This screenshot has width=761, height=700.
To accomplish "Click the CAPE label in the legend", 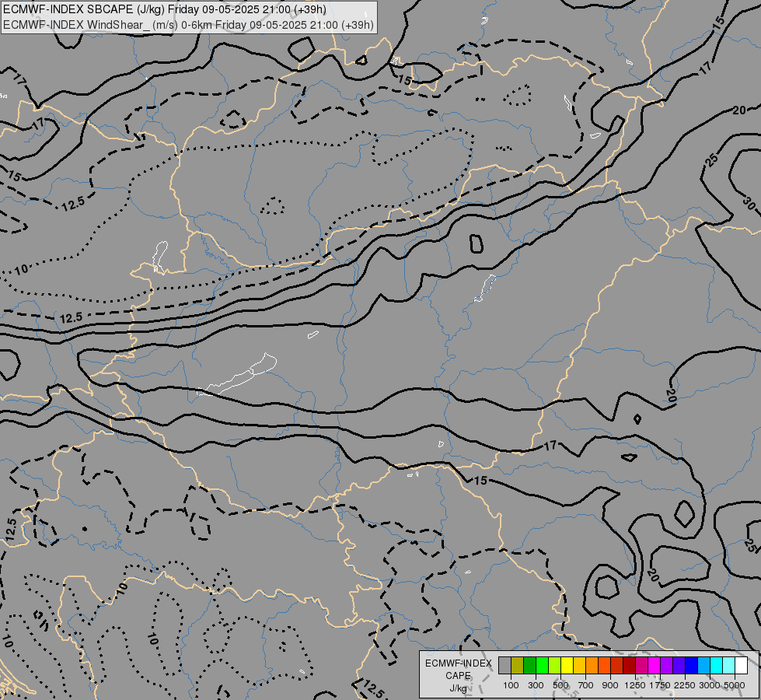I will (458, 676).
